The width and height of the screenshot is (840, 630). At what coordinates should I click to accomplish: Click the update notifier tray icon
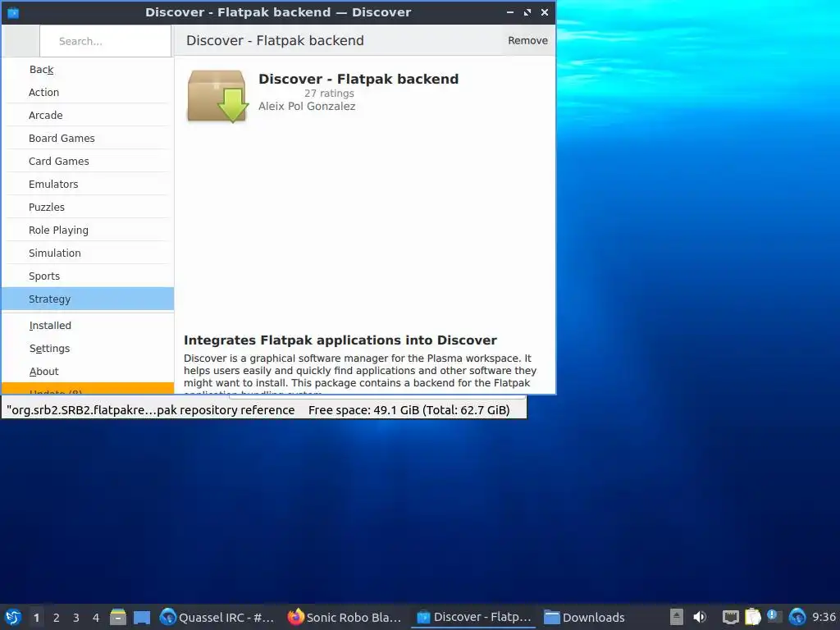(x=774, y=616)
